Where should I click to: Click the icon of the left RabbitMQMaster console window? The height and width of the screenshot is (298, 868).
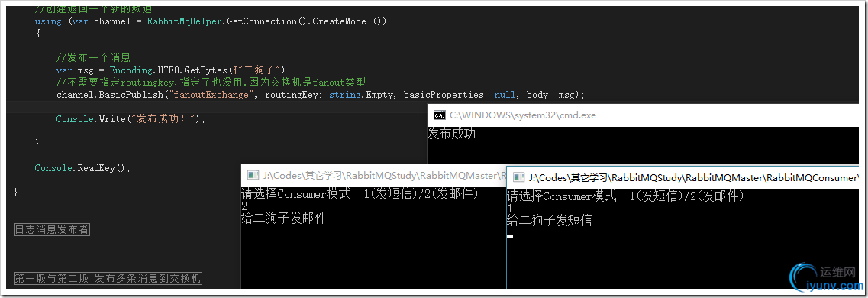click(253, 176)
